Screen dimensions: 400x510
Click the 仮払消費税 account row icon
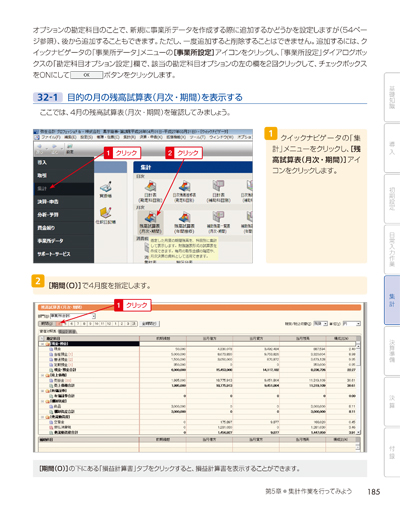click(x=51, y=427)
